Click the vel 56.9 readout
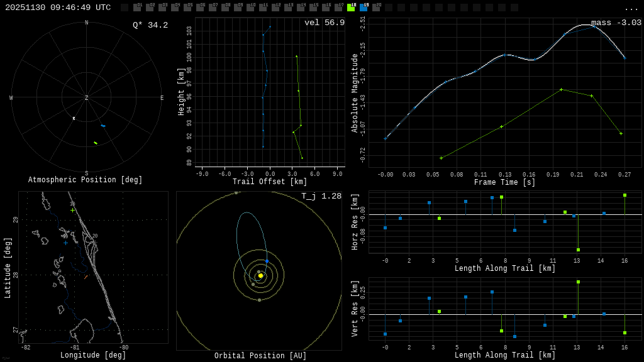Viewport: 644px width, 362px height. [325, 23]
